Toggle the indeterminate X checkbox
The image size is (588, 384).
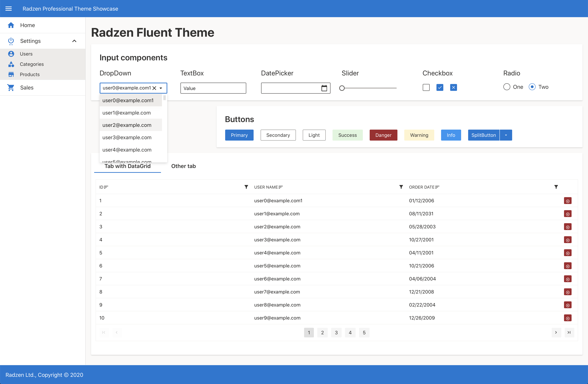click(453, 87)
